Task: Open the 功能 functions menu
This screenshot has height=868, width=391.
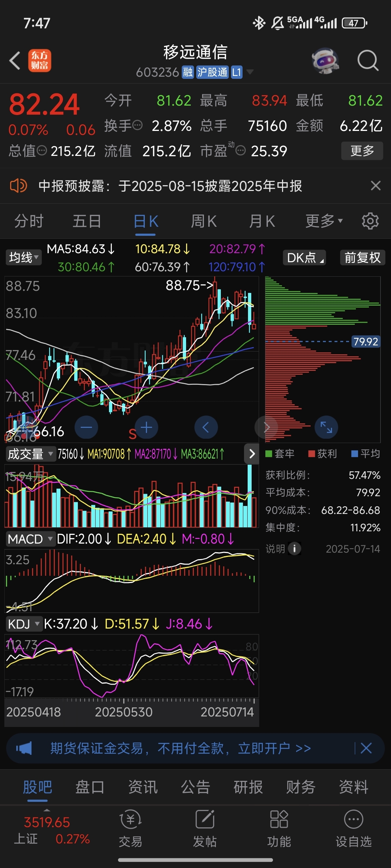Action: pos(279,829)
